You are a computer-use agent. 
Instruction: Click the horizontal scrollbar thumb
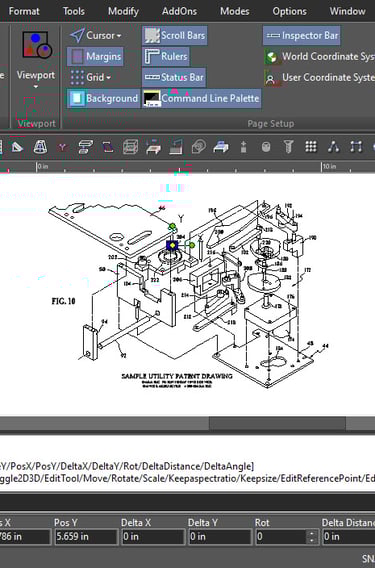277,423
